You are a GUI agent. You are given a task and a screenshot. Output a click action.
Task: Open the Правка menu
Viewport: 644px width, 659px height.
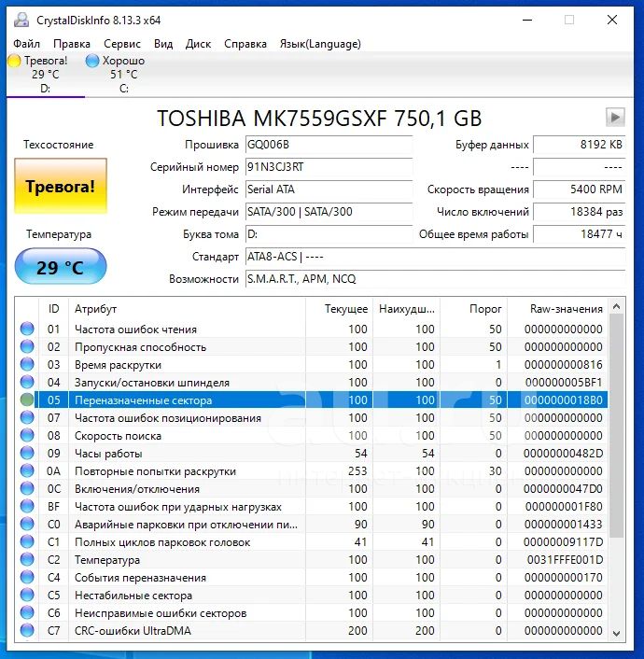pos(72,44)
